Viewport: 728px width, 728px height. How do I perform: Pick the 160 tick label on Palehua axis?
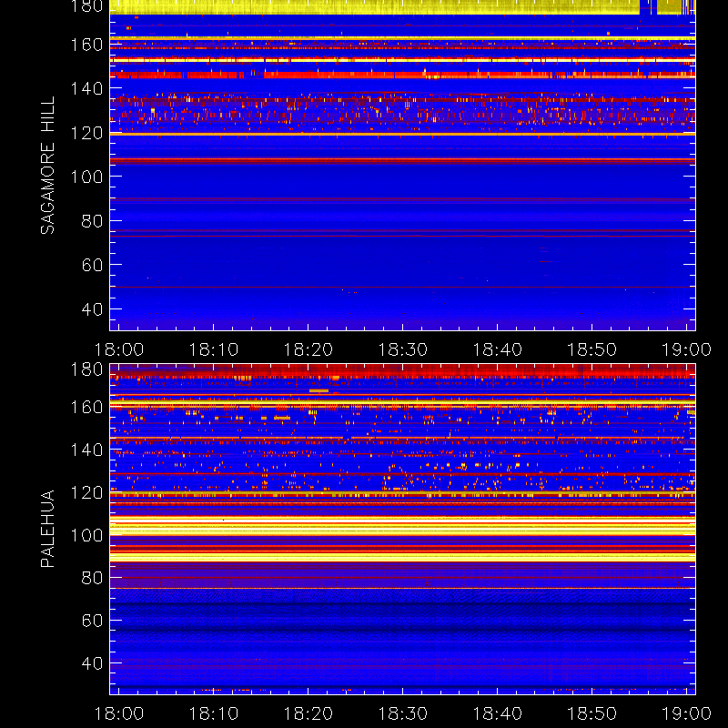click(86, 407)
